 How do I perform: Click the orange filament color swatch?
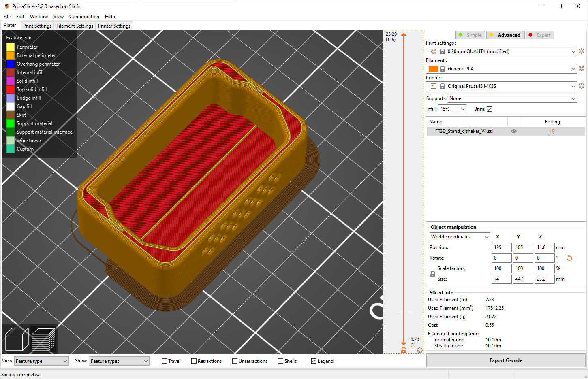(x=433, y=69)
